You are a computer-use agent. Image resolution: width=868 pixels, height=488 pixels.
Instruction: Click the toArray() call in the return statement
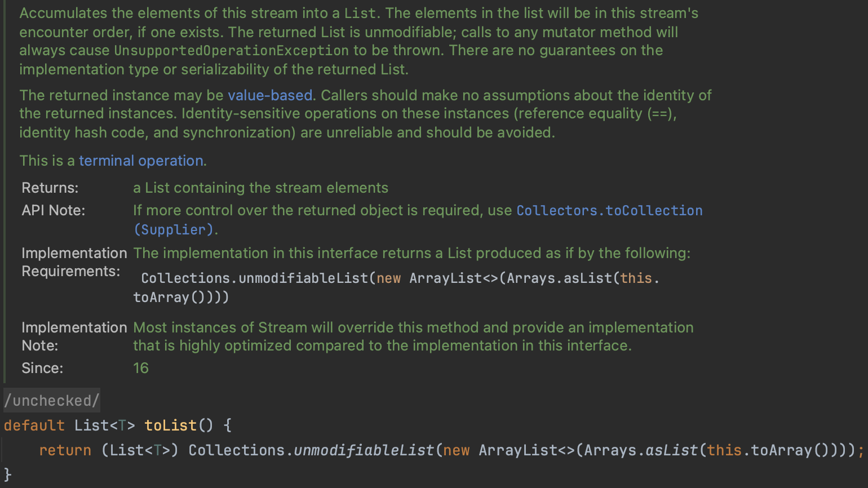coord(785,450)
